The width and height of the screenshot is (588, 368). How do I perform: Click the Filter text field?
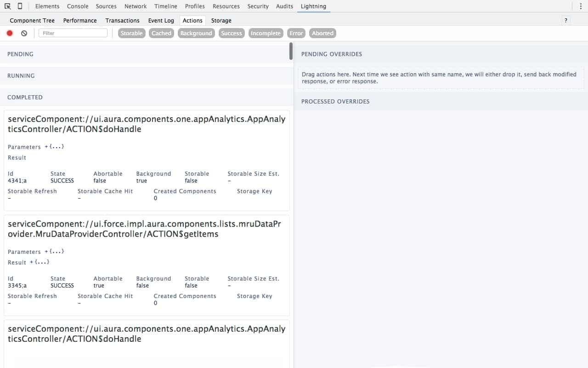point(73,33)
